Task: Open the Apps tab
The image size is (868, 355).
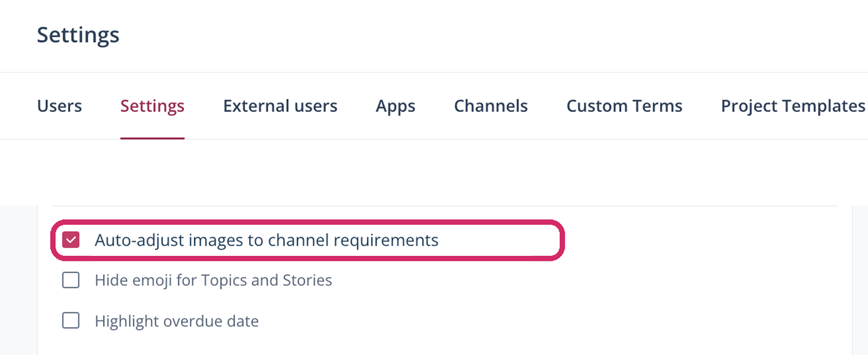Action: pos(395,106)
